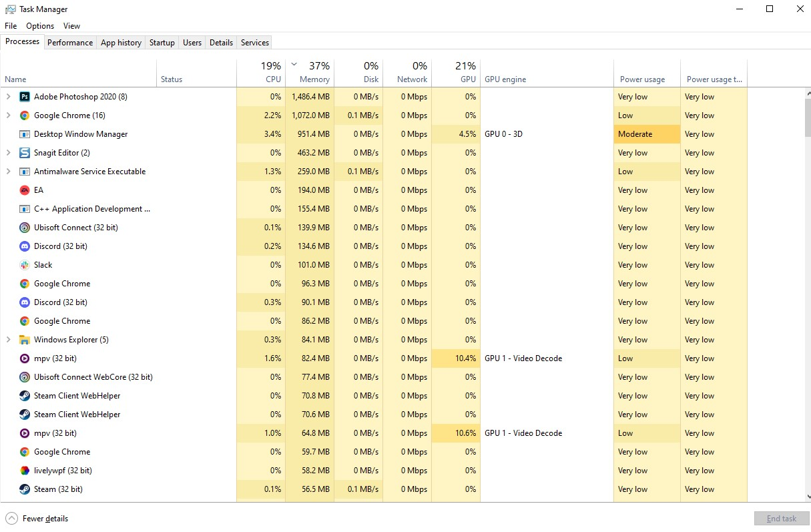Click the Adobe Photoshop 2020 process icon
The height and width of the screenshot is (532, 811).
click(x=25, y=97)
